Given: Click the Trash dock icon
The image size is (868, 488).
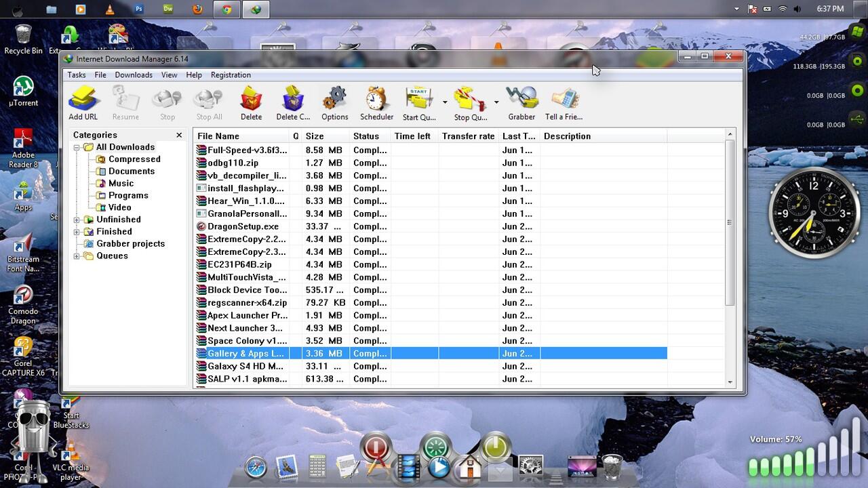Looking at the screenshot, I should (612, 466).
